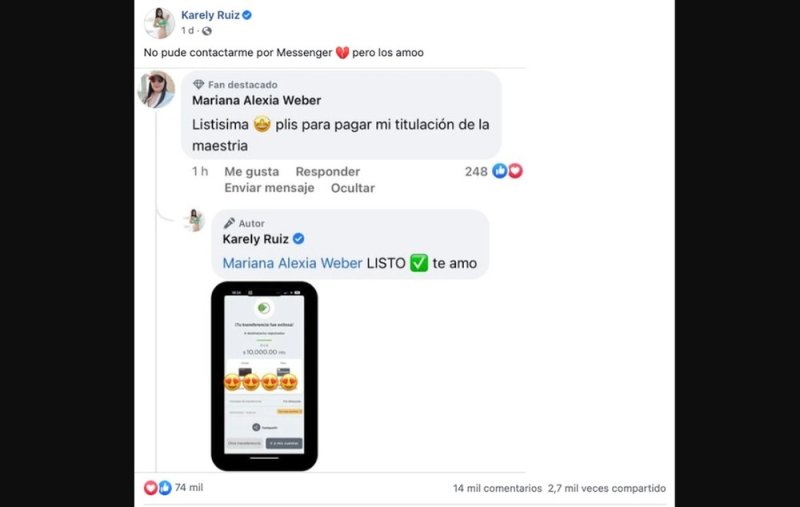Open the 14 mil comentarios link
The width and height of the screenshot is (800, 507).
497,488
